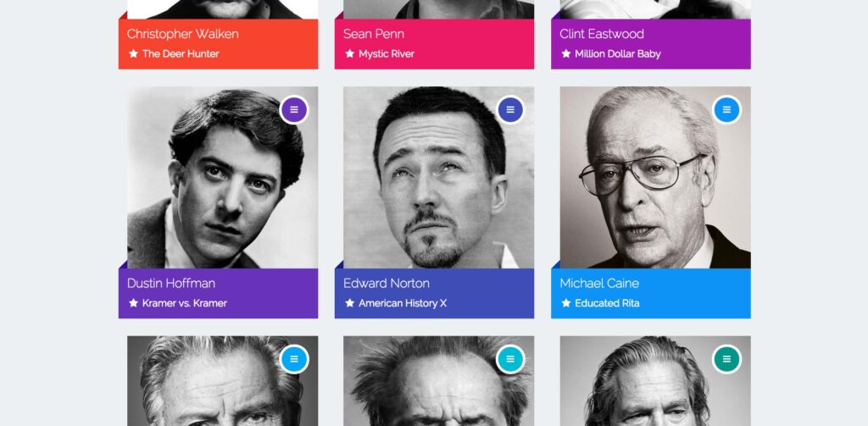Select the Edward Norton name

(387, 283)
